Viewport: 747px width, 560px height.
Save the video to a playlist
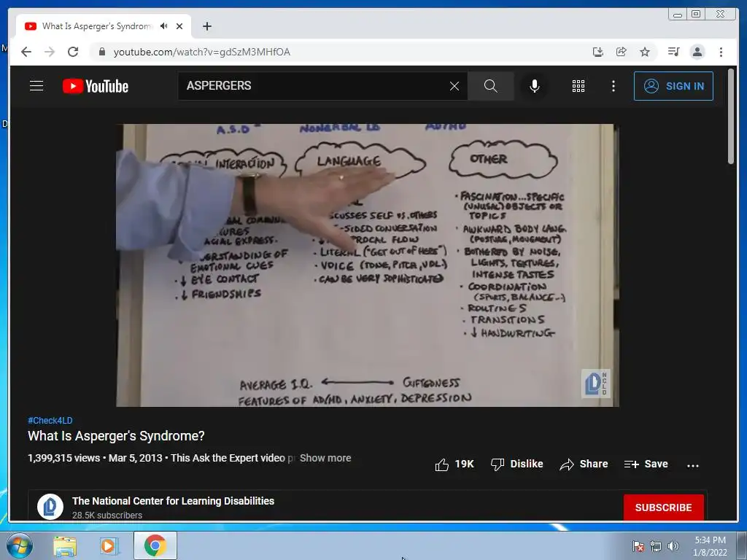(x=646, y=464)
